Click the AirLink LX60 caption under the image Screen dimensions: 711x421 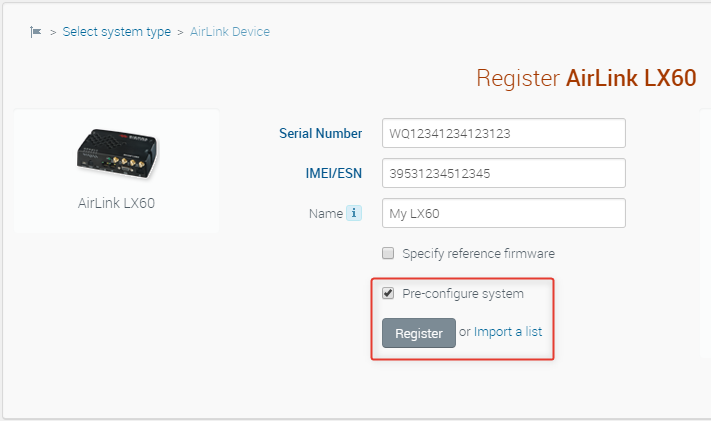[116, 203]
